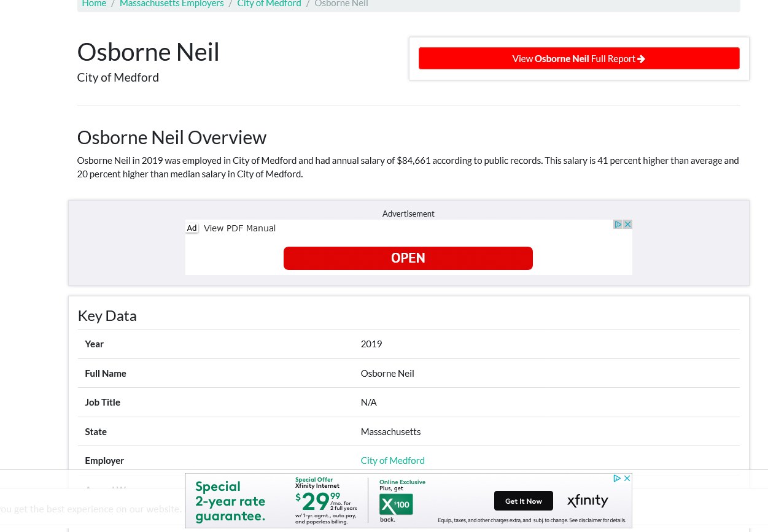Open the AdChoices icon on the PDF Manual ad
The width and height of the screenshot is (768, 532).
(x=618, y=224)
